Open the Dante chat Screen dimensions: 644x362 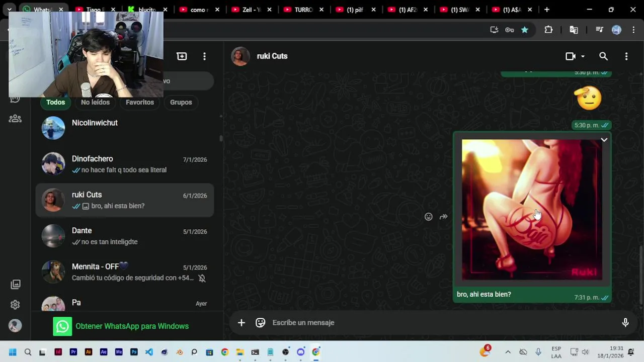tap(125, 236)
